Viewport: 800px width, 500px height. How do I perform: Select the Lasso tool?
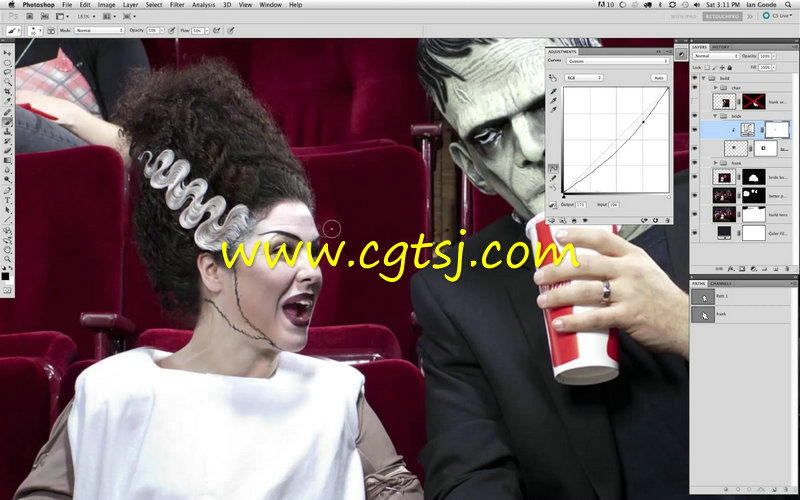pyautogui.click(x=7, y=72)
